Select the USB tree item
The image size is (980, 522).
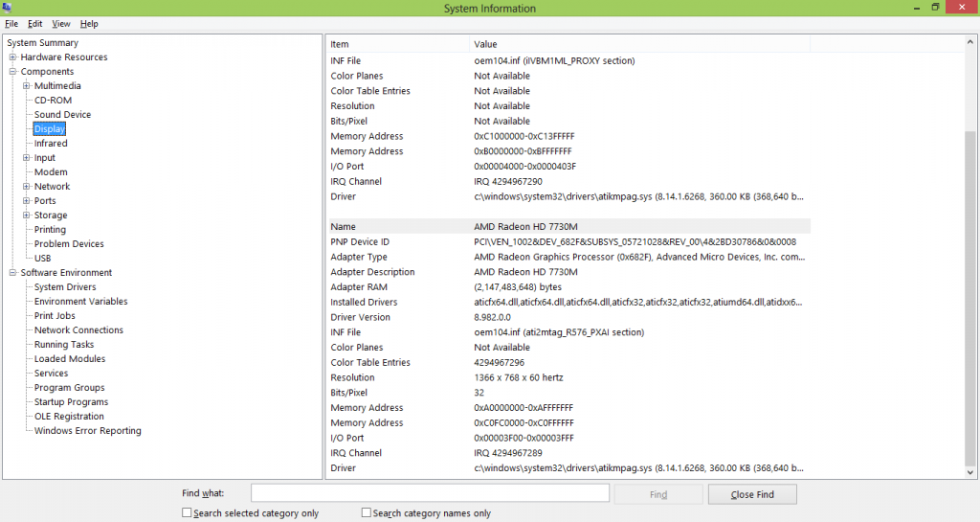[x=42, y=259]
